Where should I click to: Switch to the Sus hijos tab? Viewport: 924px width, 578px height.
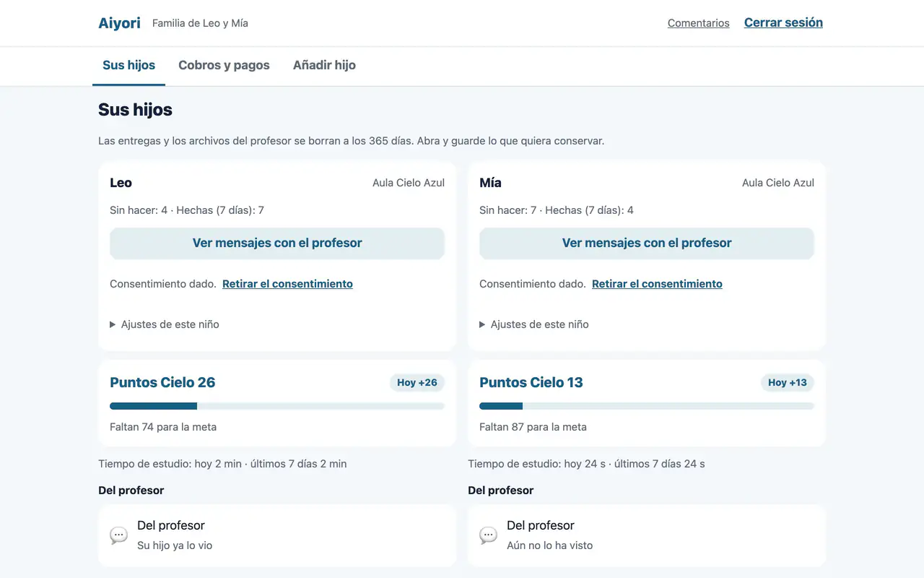point(129,65)
